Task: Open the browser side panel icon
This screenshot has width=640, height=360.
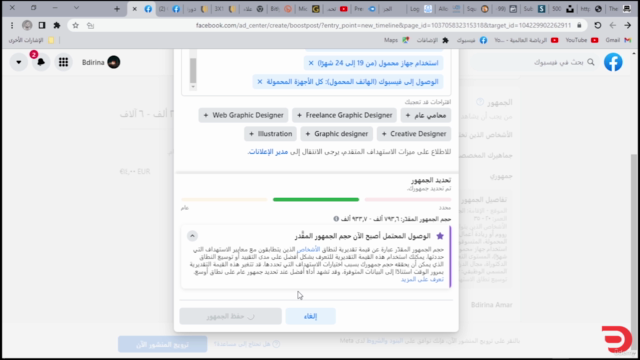Action: pyautogui.click(x=42, y=25)
